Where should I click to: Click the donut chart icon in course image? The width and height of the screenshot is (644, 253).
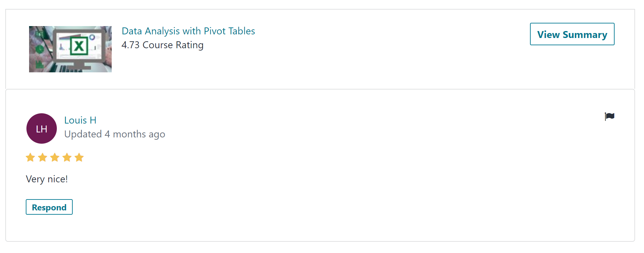coord(92,37)
